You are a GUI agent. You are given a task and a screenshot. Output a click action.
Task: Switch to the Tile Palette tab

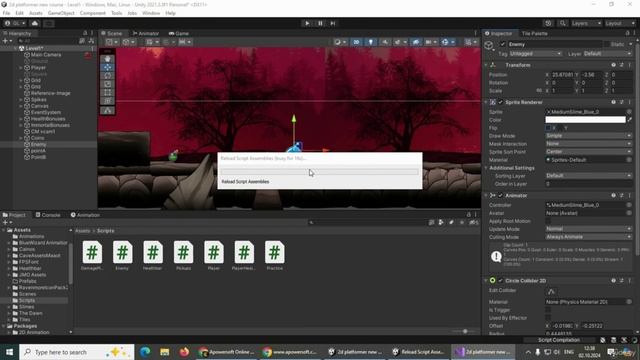point(534,33)
